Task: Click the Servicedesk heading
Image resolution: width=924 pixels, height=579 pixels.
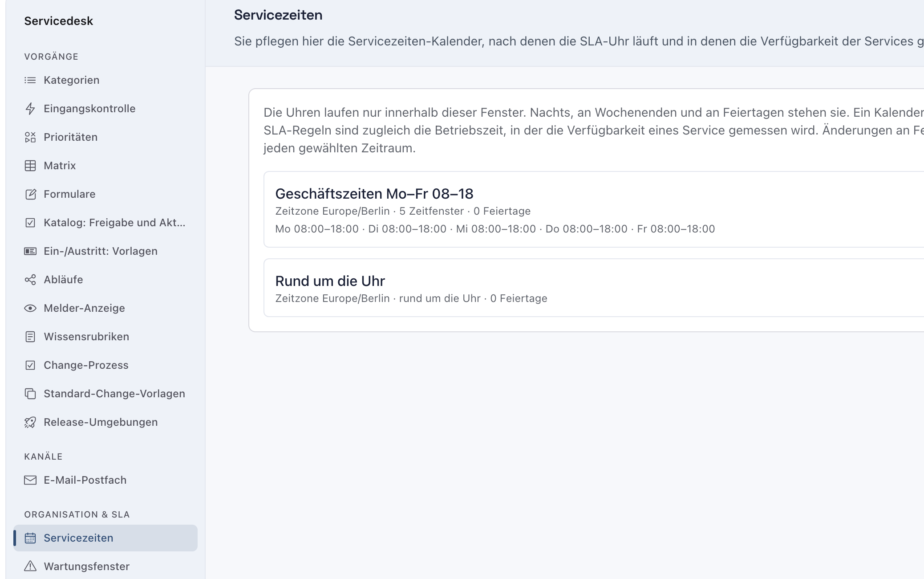Action: (x=59, y=21)
